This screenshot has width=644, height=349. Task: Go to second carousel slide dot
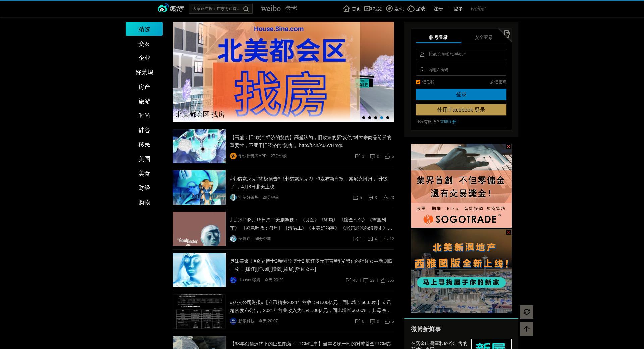370,118
